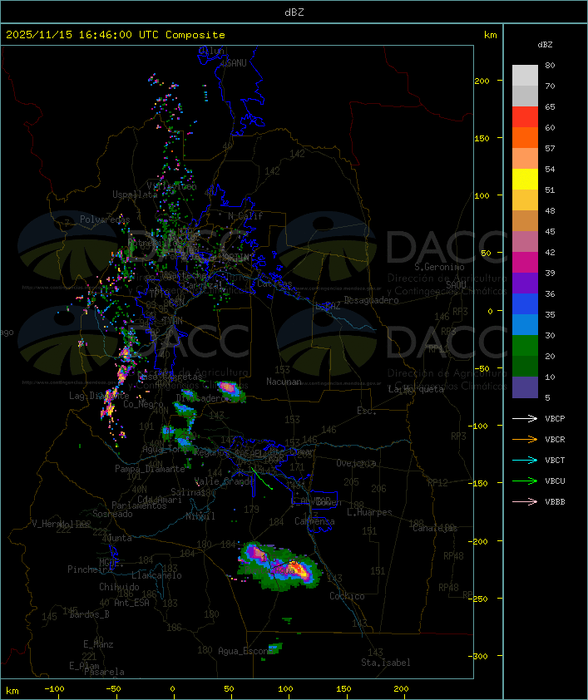This screenshot has width=588, height=700.
Task: Click the N_Calif place label
Action: pyautogui.click(x=245, y=216)
